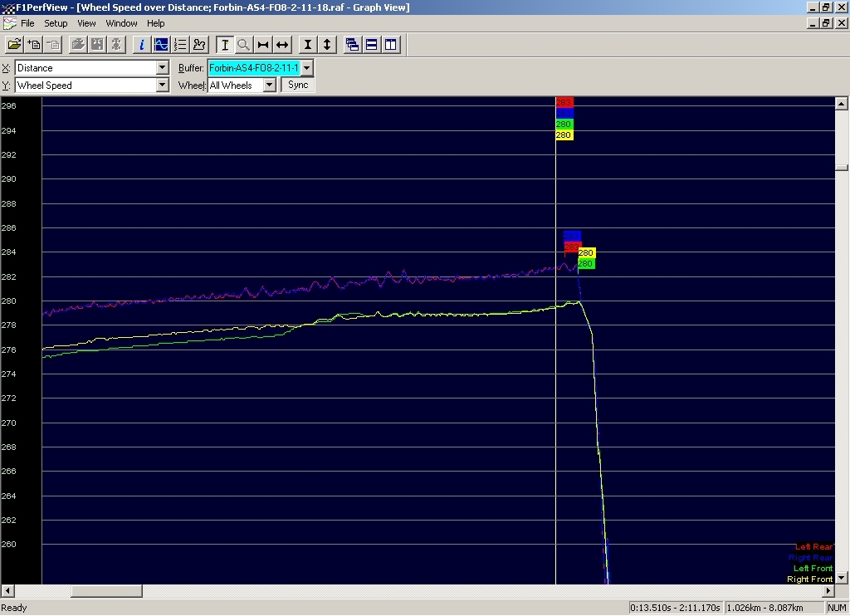Viewport: 850px width, 616px height.
Task: Toggle the cursor line tool
Action: click(x=224, y=45)
